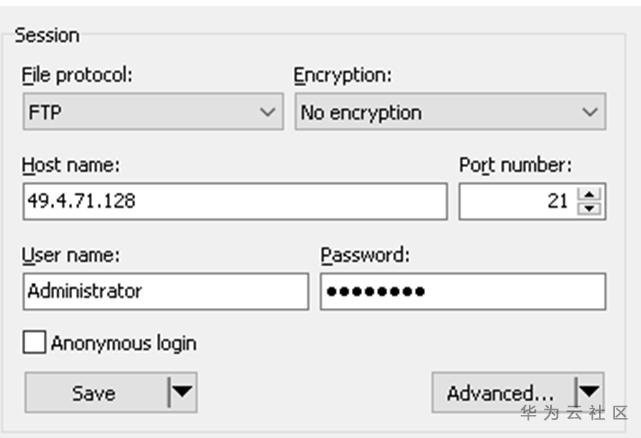Increase port number with the up arrow
Screen dimensions: 641x438
(x=590, y=194)
